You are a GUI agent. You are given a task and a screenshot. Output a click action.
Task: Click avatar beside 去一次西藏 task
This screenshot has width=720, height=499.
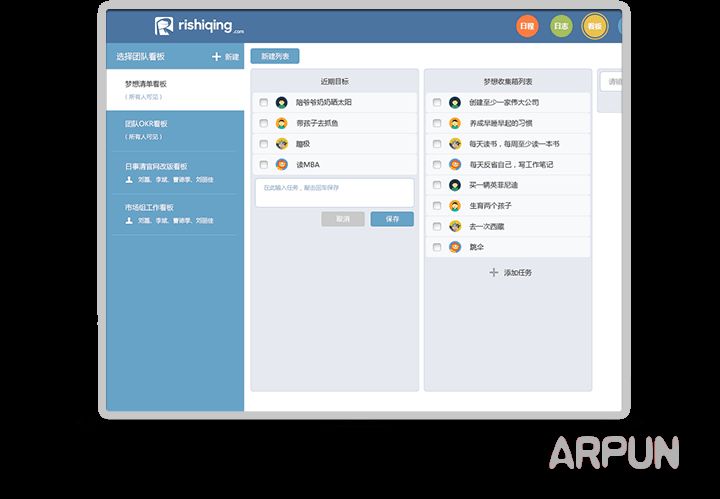pos(454,227)
